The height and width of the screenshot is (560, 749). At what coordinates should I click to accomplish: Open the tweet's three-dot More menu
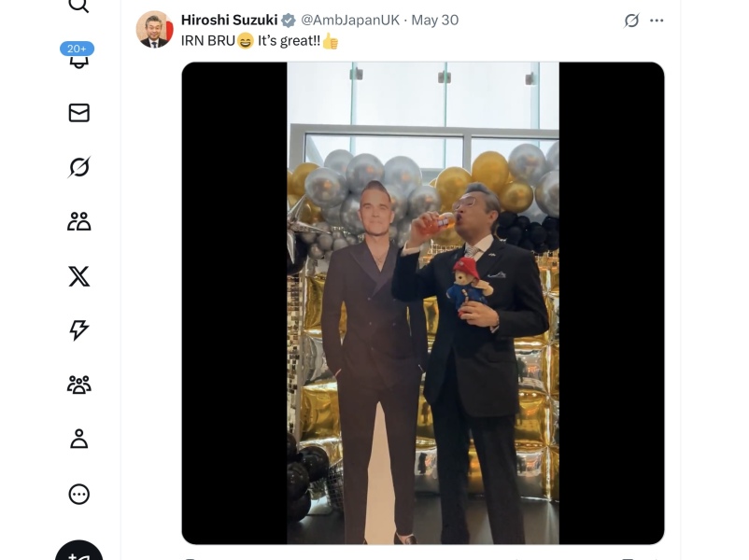click(x=657, y=21)
